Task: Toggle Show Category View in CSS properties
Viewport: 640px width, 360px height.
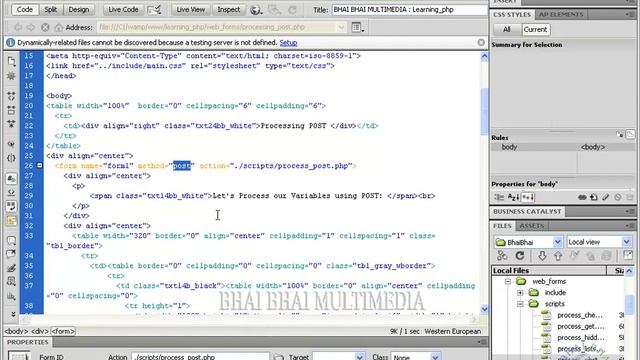Action: coord(499,197)
